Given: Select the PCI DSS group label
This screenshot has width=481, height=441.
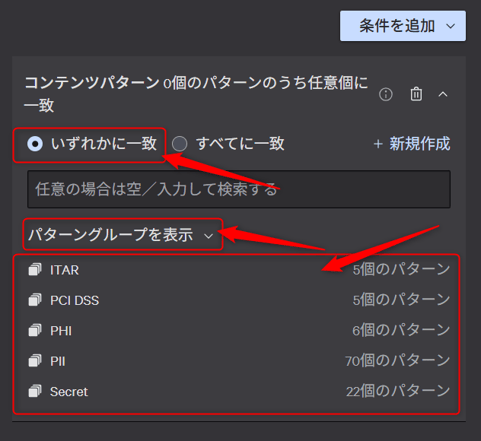Looking at the screenshot, I should coord(74,300).
